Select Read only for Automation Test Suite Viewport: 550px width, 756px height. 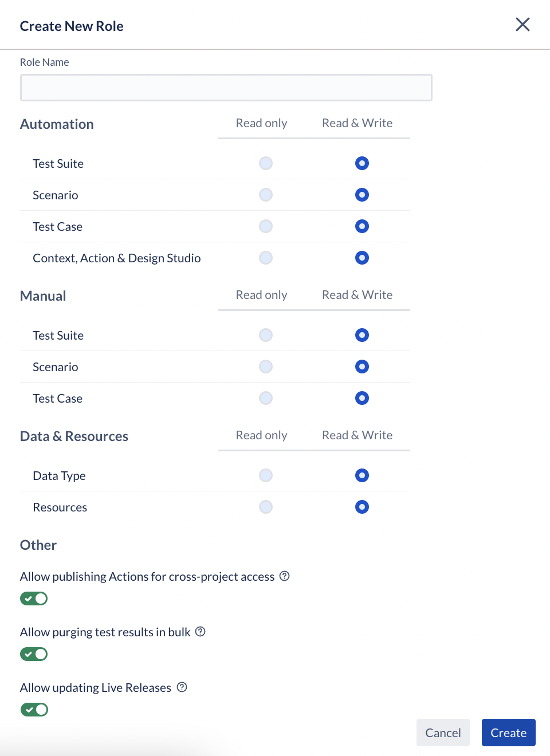[266, 163]
